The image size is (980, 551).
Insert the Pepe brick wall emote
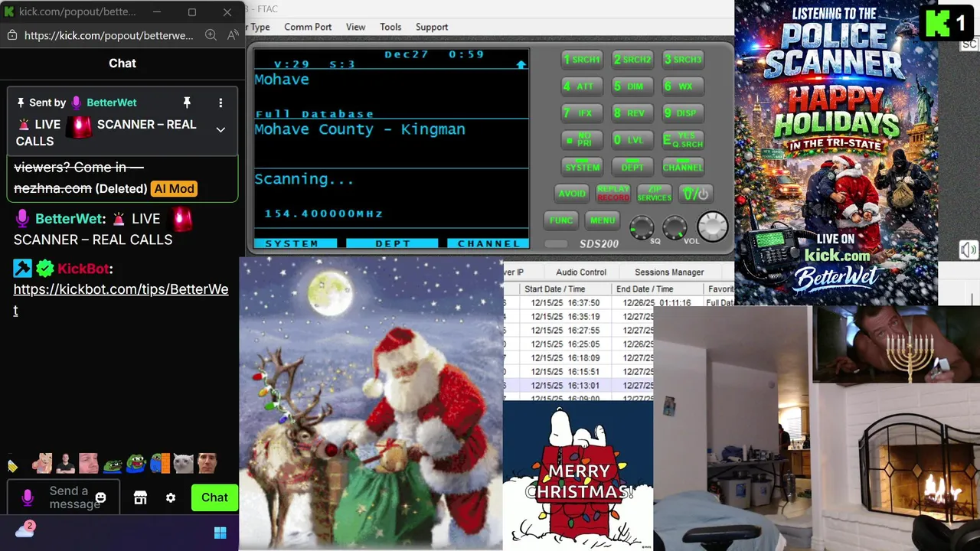pyautogui.click(x=159, y=463)
